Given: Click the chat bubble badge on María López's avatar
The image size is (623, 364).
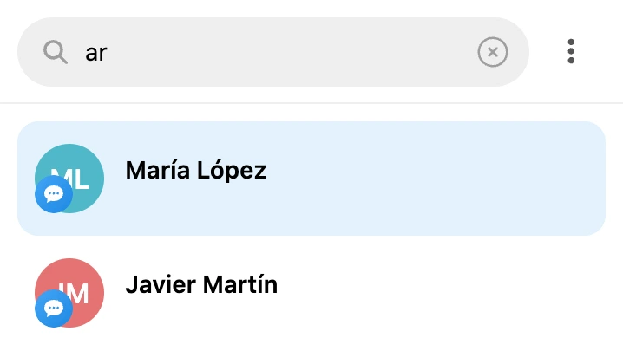Looking at the screenshot, I should [54, 194].
